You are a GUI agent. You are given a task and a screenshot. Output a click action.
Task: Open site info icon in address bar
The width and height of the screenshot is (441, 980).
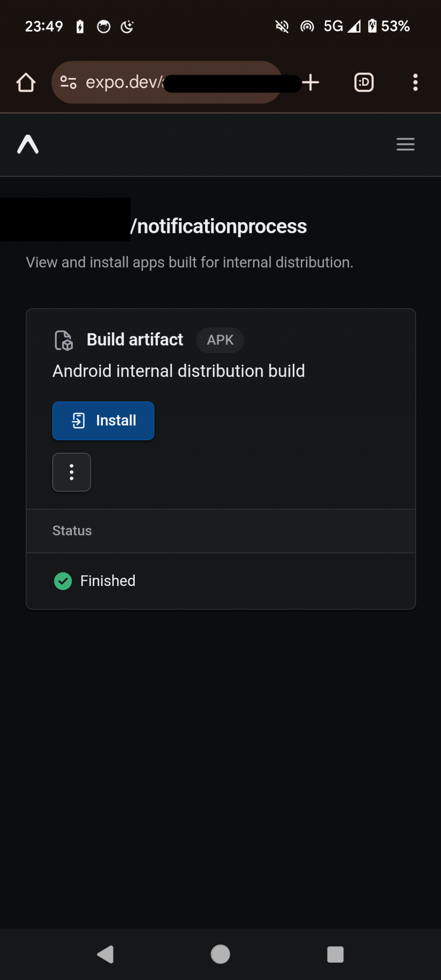68,82
